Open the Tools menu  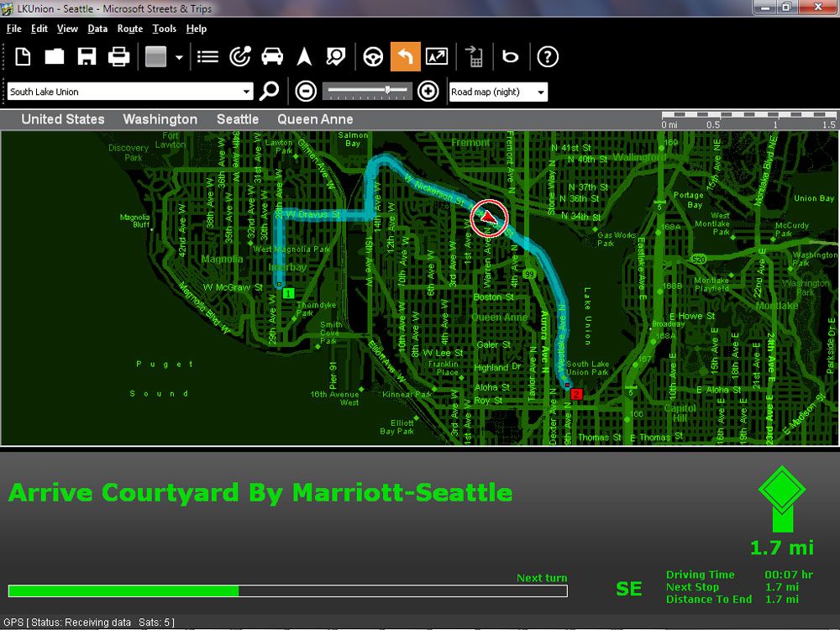pyautogui.click(x=164, y=29)
